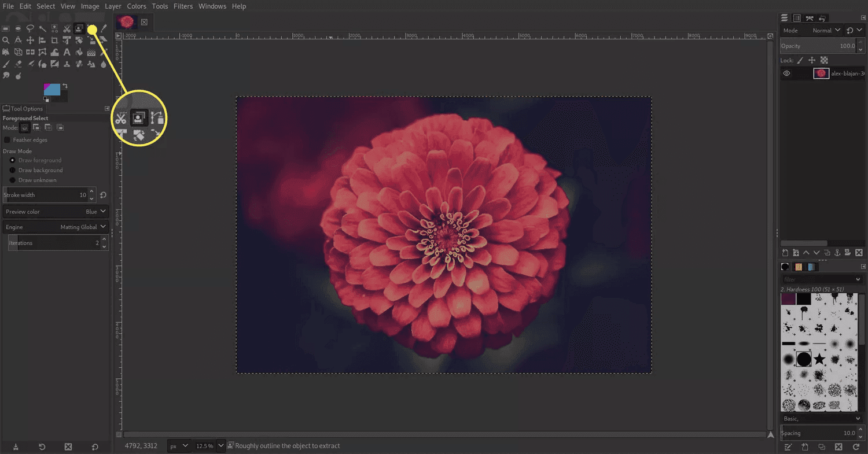Screen dimensions: 868x454
Task: Toggle the lock alpha channel checkerboard button
Action: point(825,60)
